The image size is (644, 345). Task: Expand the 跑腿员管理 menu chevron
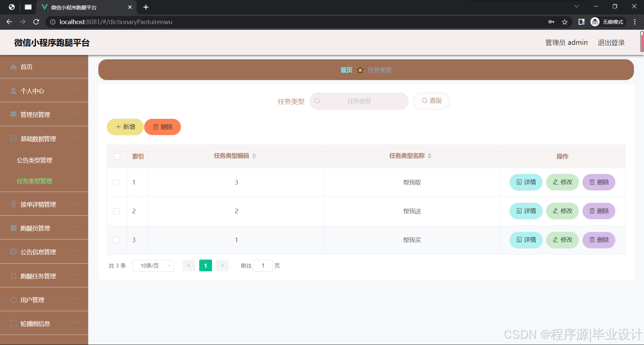(x=77, y=227)
